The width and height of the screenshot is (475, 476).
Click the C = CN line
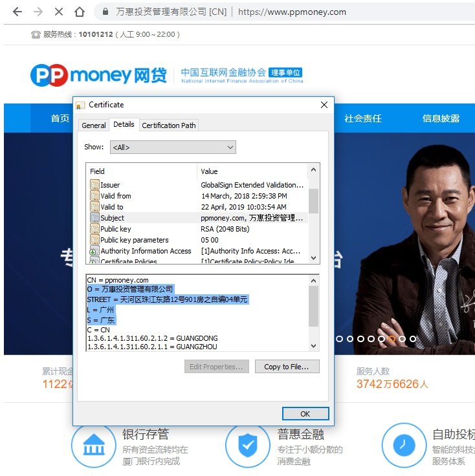pyautogui.click(x=98, y=330)
